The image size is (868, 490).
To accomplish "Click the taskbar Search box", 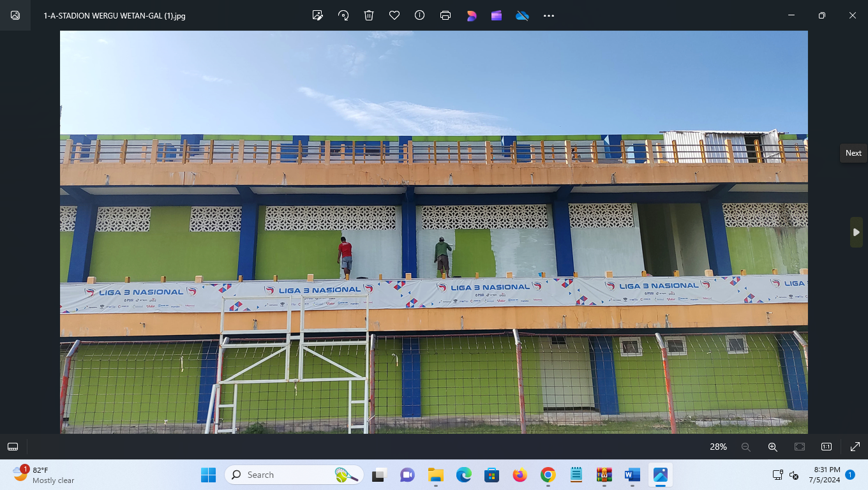I will (294, 475).
